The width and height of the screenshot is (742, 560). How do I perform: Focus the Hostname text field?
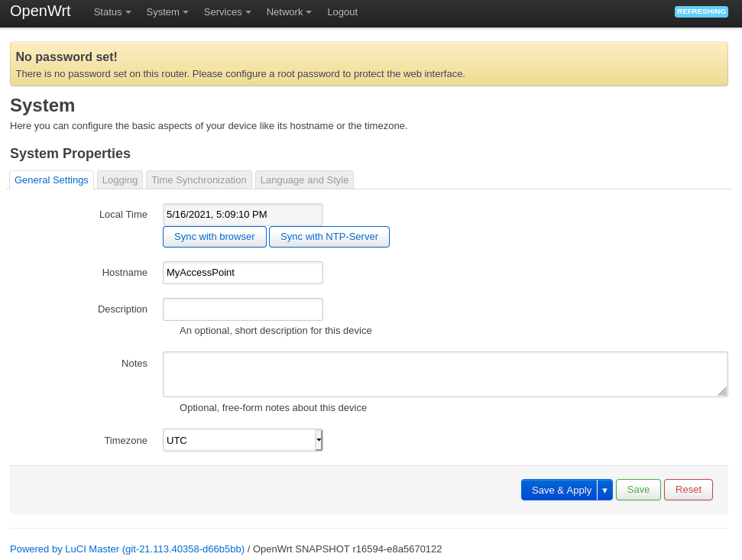[x=242, y=273]
